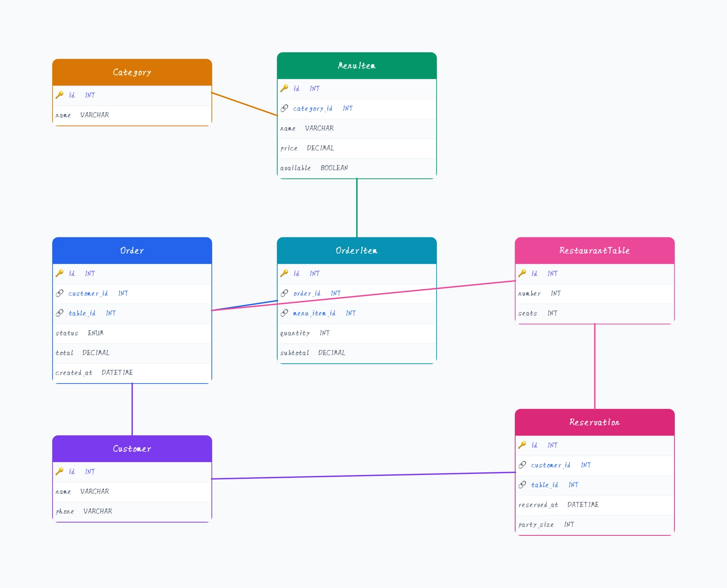Click the id field name in RestaurantTable
Image resolution: width=727 pixels, height=588 pixels.
point(534,273)
